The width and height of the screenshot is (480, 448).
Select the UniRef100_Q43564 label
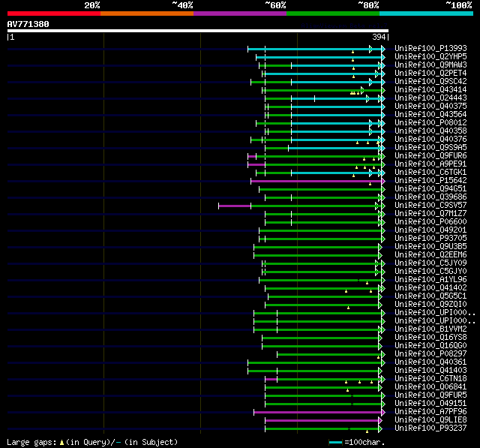click(430, 115)
